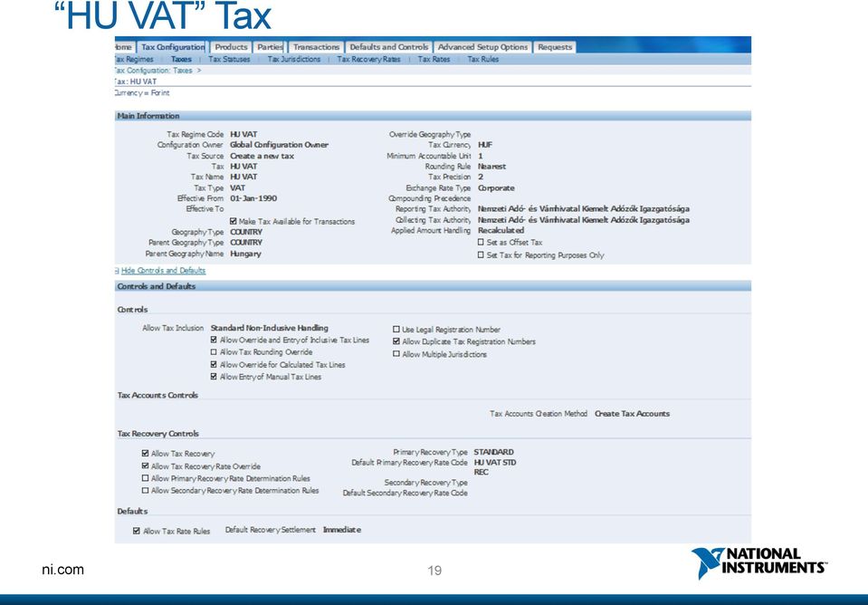This screenshot has height=605, width=868.
Task: Click the Tax Type value VAT
Action: pos(237,187)
